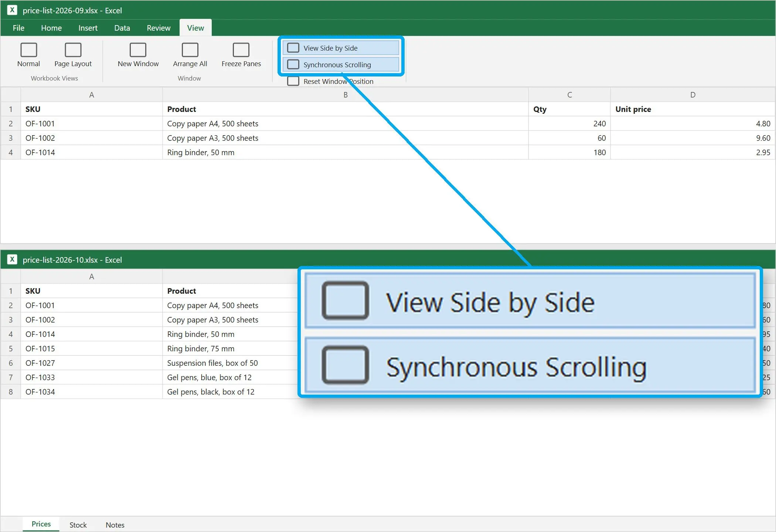776x532 pixels.
Task: Select column C header in 2026-09 window
Action: pyautogui.click(x=569, y=95)
